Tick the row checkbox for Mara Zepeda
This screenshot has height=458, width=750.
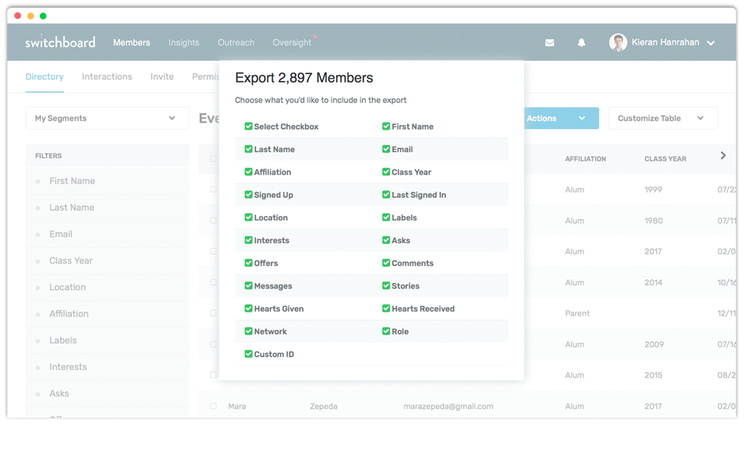(213, 406)
